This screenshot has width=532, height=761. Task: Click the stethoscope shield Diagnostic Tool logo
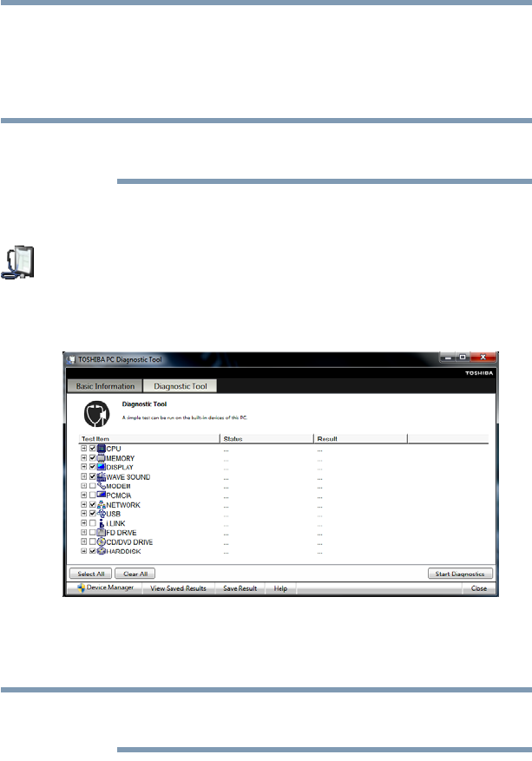(x=96, y=414)
